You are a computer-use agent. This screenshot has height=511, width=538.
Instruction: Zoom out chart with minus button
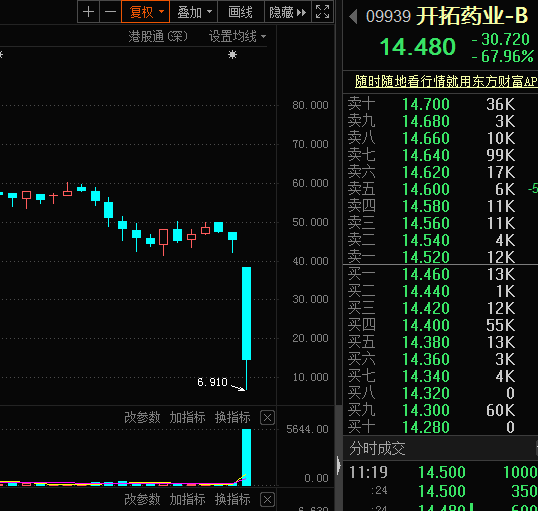point(110,12)
